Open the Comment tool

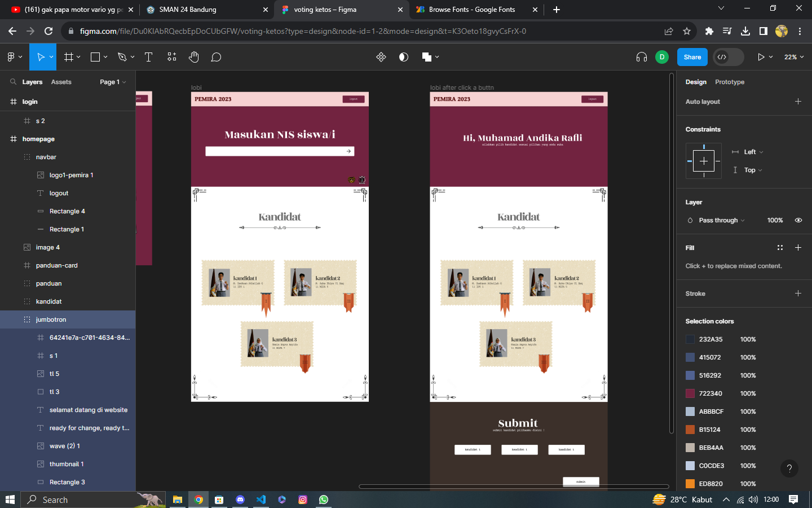[216, 57]
